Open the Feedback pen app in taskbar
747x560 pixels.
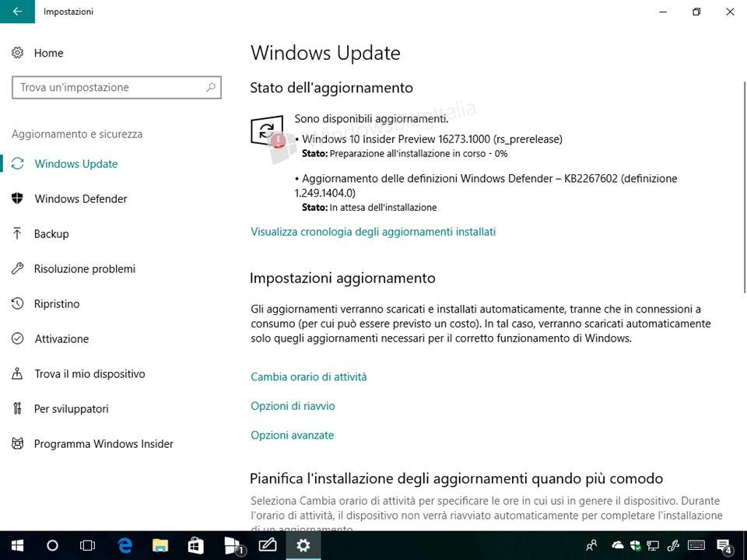coord(268,545)
